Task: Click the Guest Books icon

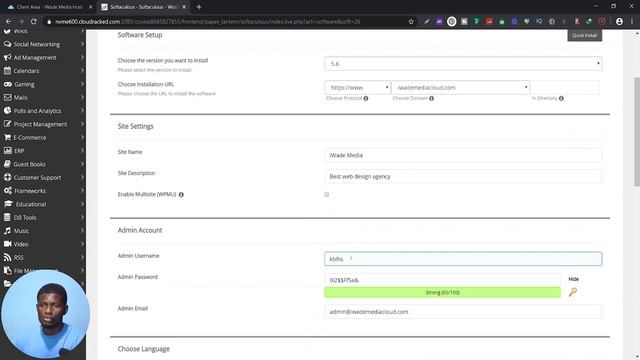Action: pos(7,164)
